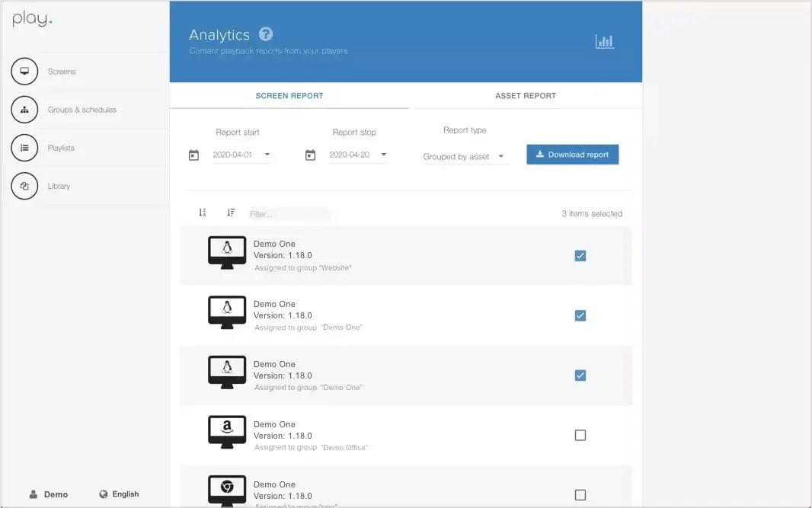
Task: Click the Filter input field
Action: [289, 214]
